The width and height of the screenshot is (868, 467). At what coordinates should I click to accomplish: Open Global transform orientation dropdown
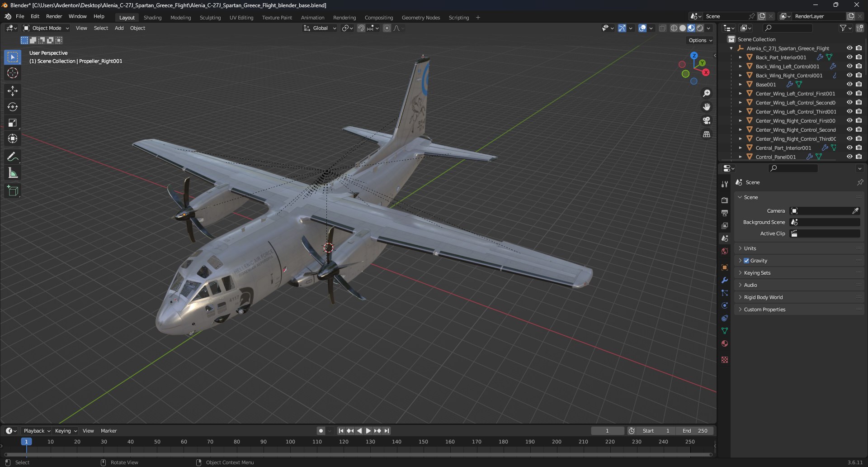point(320,28)
